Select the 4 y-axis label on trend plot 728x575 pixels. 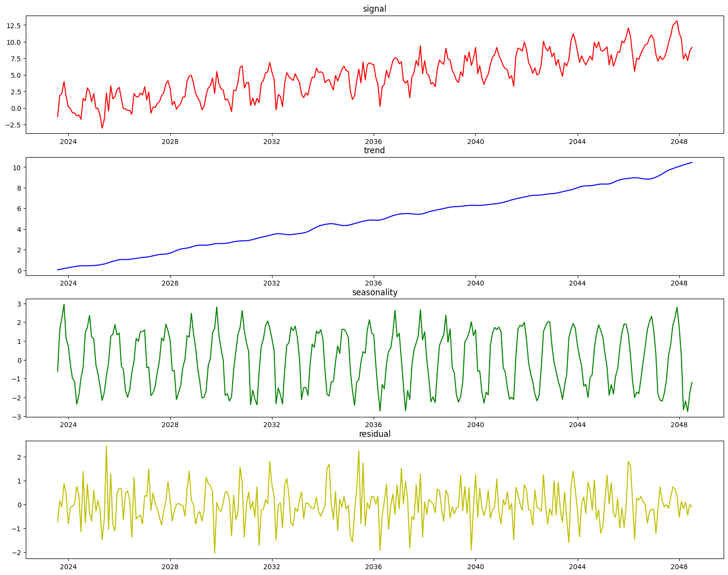[x=18, y=229]
